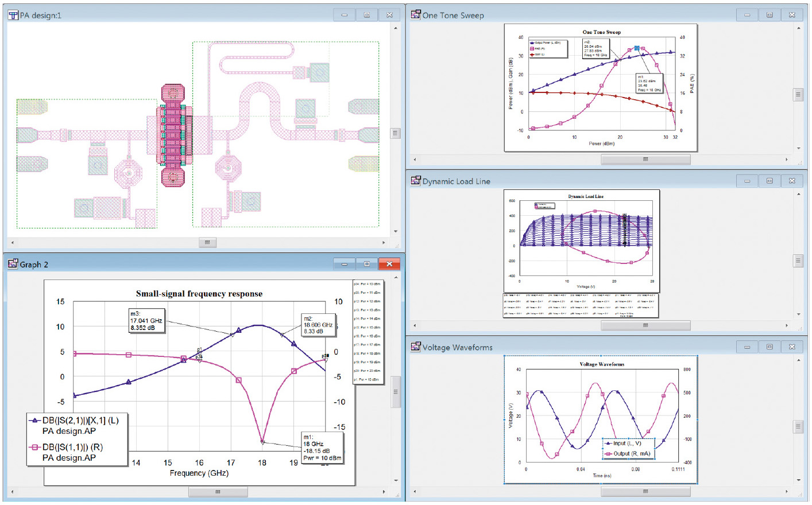Close the One Tone Sweep window

pos(792,15)
